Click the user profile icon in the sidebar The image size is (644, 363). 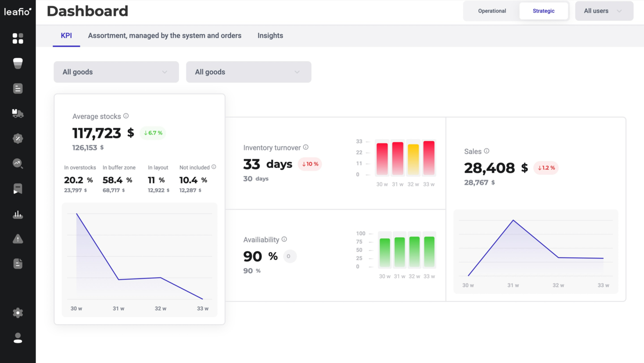coord(18,338)
